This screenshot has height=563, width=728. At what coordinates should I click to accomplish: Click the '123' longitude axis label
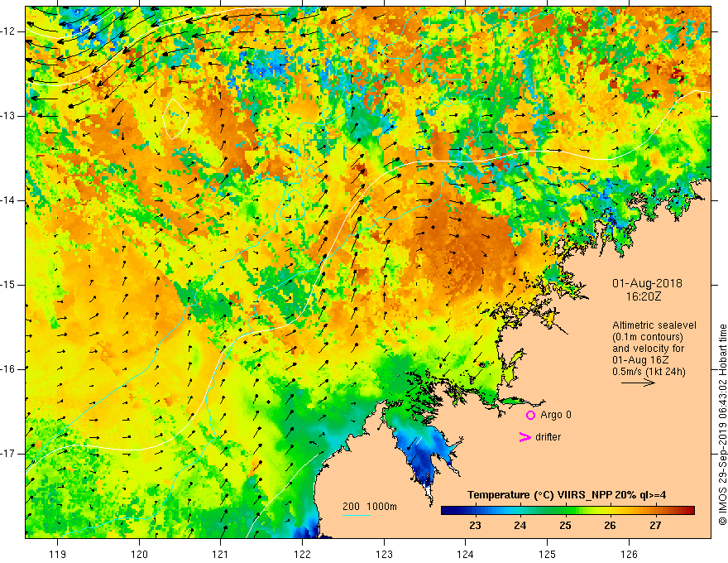click(x=384, y=554)
